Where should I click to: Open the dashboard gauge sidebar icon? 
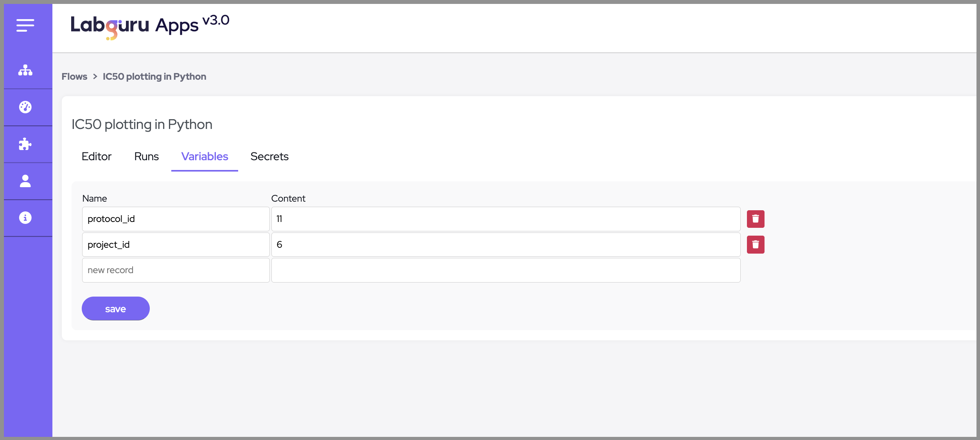pos(25,107)
